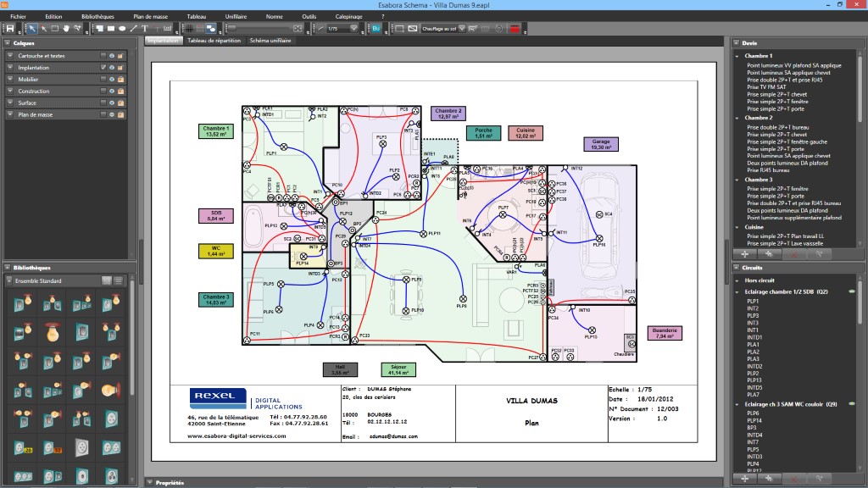This screenshot has height=488, width=868.
Task: Toggle the Implantation layer checkbox
Action: [103, 68]
